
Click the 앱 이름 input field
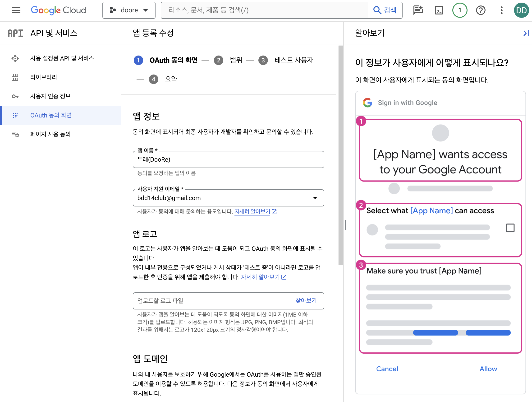pos(228,160)
